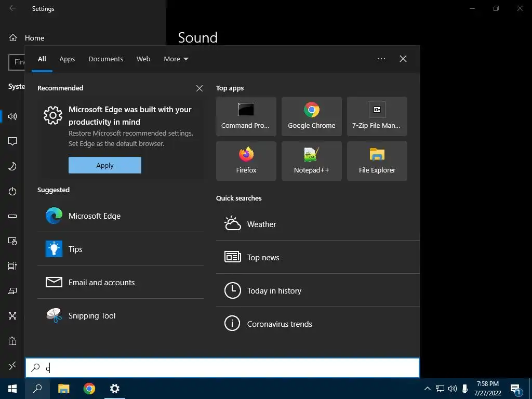Dismiss the Recommended section
Viewport: 532px width, 399px height.
point(199,88)
